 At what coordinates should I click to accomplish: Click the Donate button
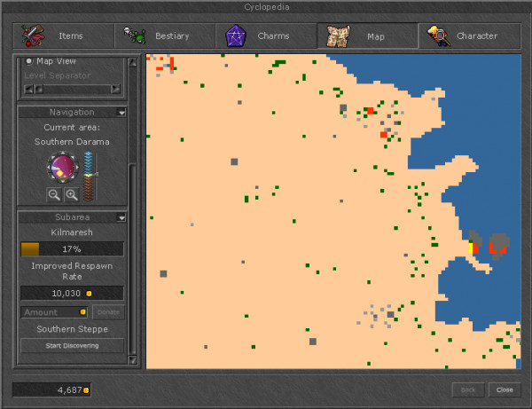click(x=108, y=312)
